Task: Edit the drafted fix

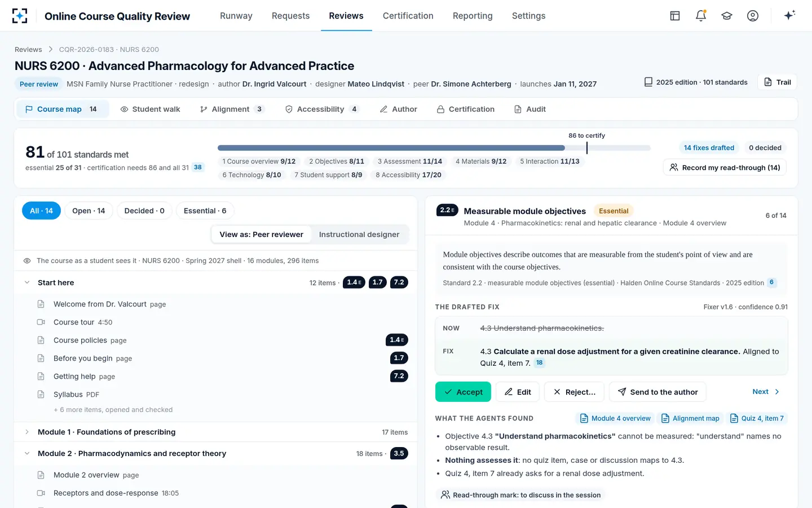Action: click(x=518, y=392)
